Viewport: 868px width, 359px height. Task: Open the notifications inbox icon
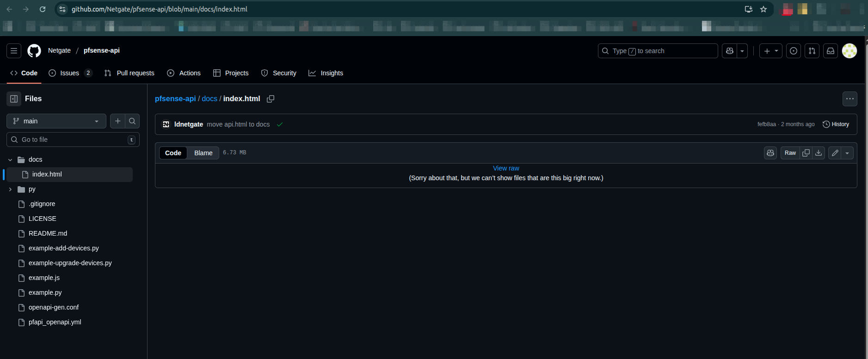831,51
